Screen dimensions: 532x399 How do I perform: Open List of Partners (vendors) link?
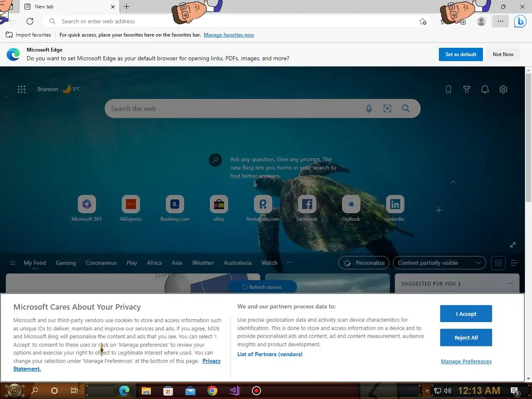[270, 354]
